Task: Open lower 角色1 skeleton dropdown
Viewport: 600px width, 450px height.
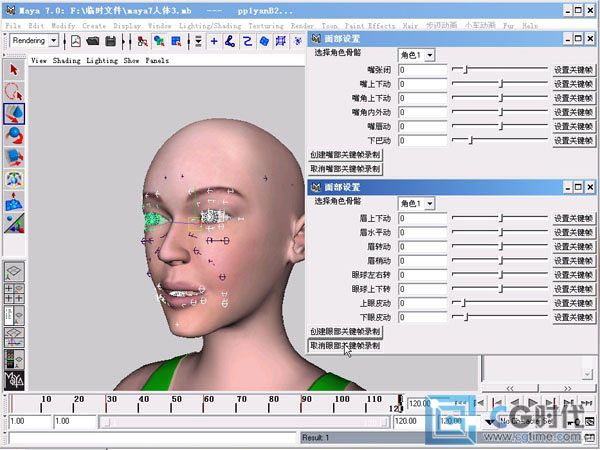Action: (430, 204)
